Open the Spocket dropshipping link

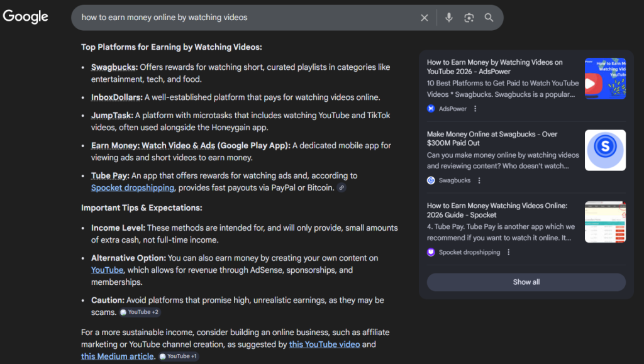pos(133,187)
